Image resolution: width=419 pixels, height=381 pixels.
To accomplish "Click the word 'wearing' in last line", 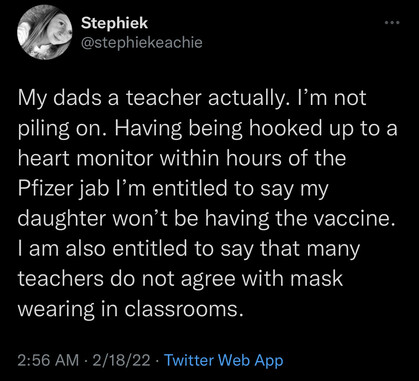I will tap(56, 311).
